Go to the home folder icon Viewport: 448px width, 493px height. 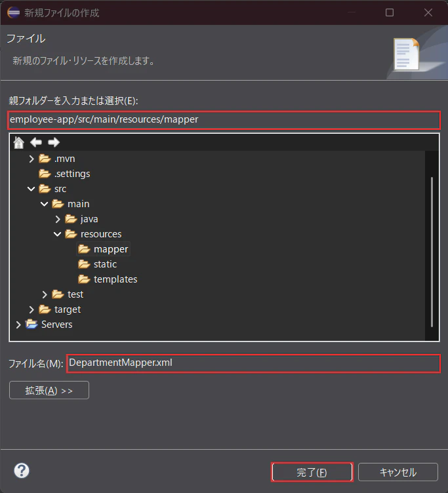19,142
